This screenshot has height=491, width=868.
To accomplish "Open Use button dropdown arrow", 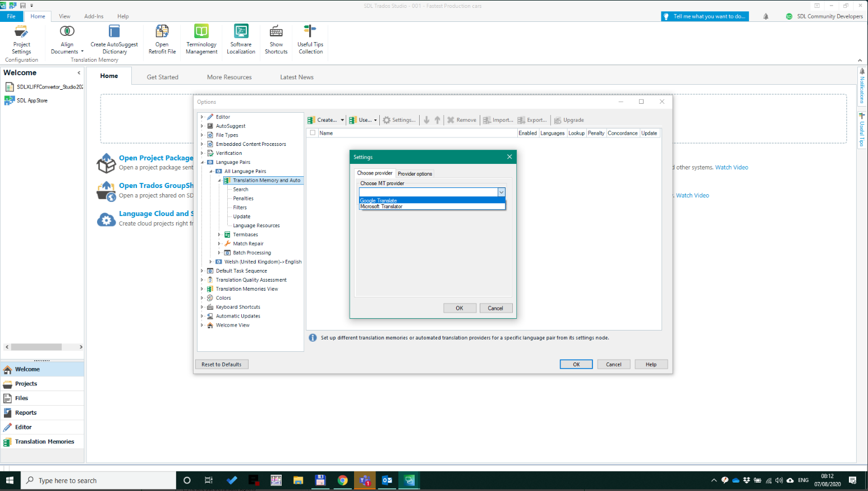I will [375, 120].
